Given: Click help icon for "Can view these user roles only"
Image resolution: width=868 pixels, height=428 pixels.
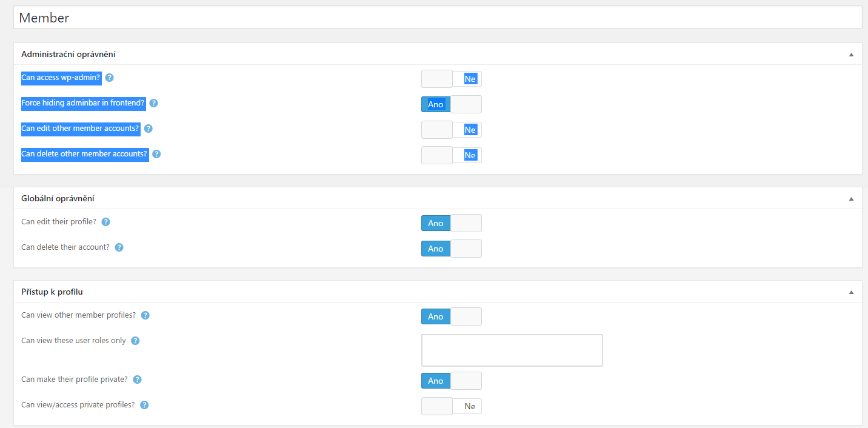Looking at the screenshot, I should coord(135,341).
